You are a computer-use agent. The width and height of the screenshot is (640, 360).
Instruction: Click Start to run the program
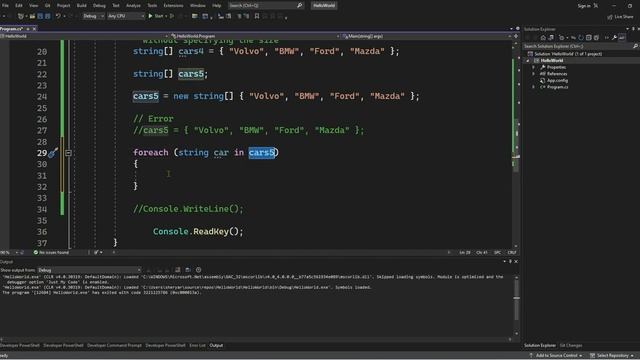156,16
